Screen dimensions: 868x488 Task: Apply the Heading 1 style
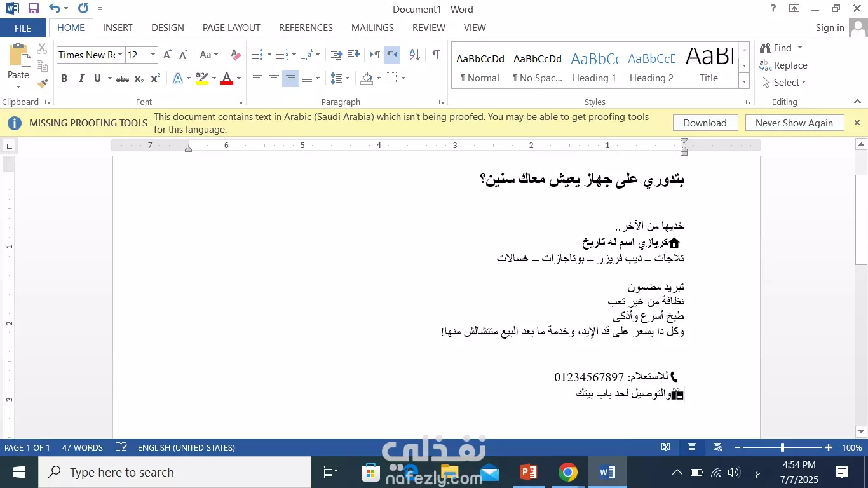(x=594, y=65)
